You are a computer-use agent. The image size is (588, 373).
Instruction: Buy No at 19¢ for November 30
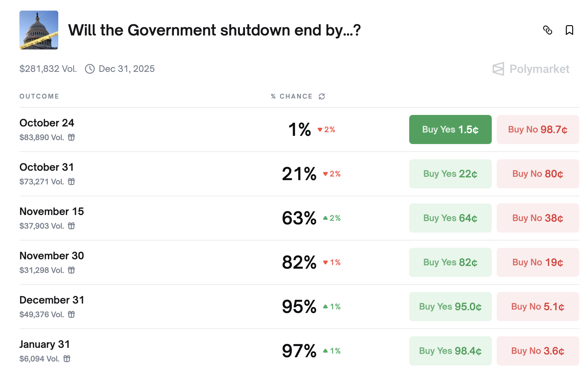coord(538,262)
